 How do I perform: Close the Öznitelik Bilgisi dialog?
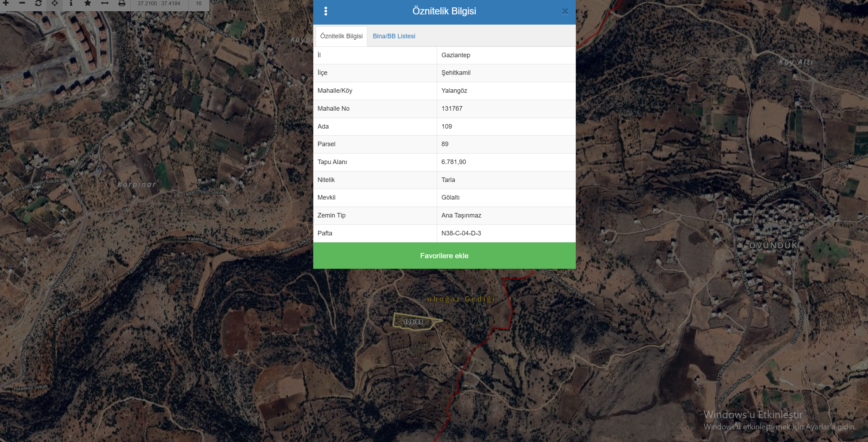[565, 12]
